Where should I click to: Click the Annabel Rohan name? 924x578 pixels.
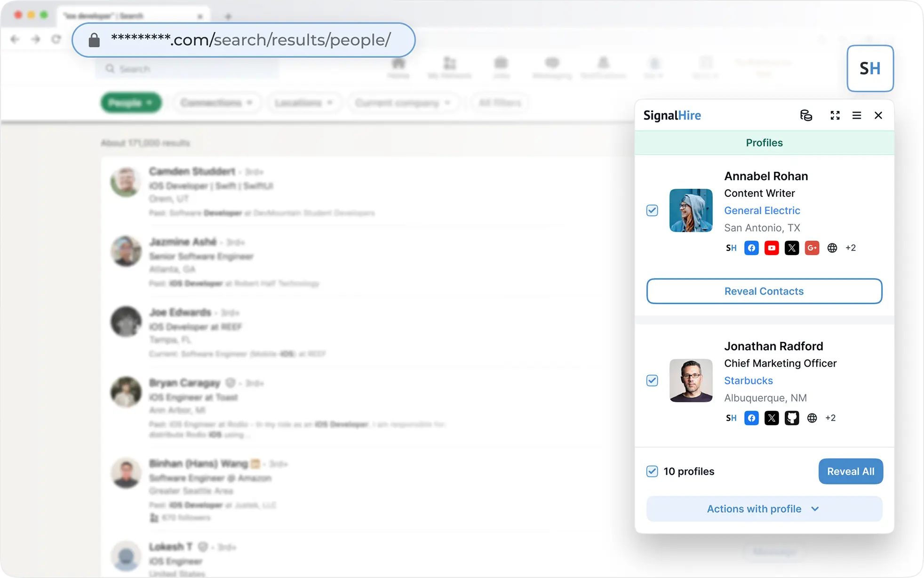[766, 176]
